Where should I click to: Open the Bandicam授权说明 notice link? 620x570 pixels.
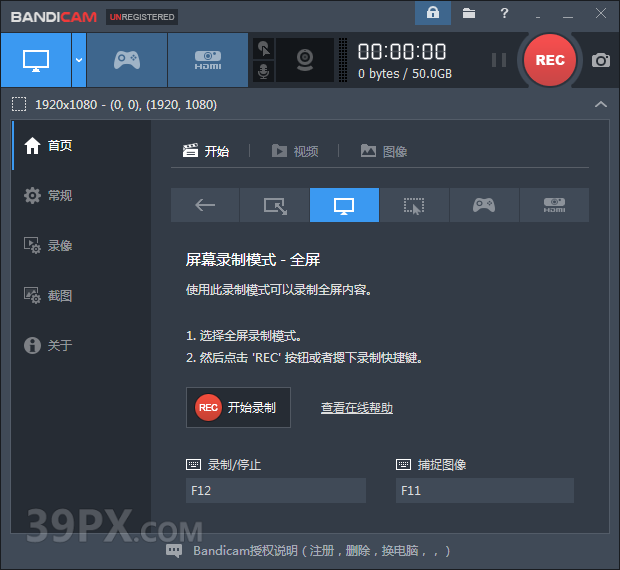pos(321,551)
